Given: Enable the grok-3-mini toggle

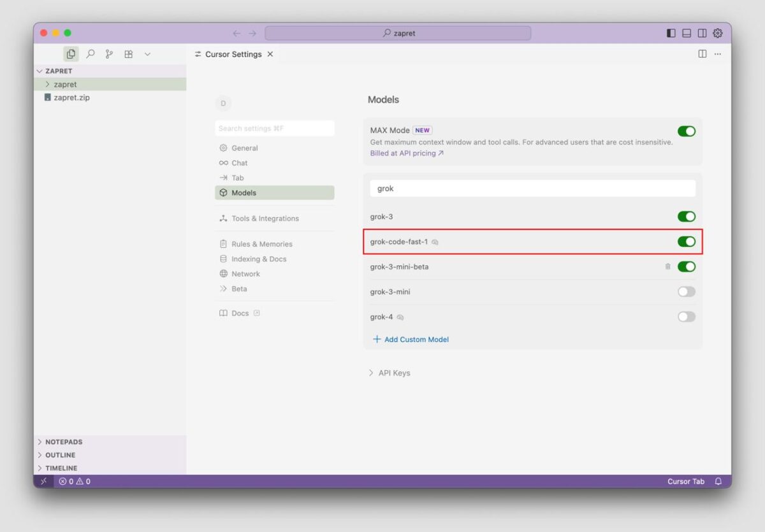Looking at the screenshot, I should 686,292.
